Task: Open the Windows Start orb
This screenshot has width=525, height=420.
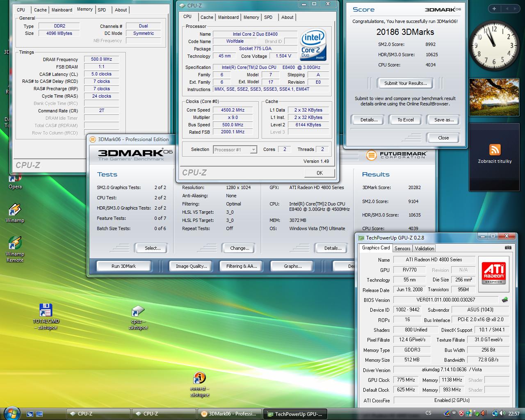Action: point(11,413)
